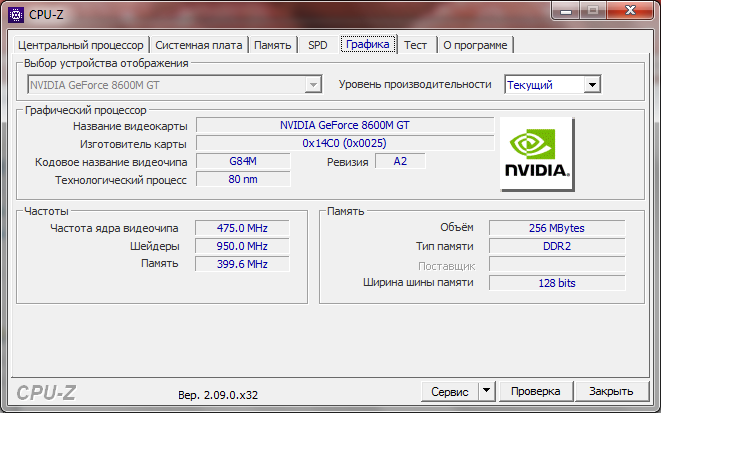Click the Название видеокарты label
The image size is (744, 454).
pyautogui.click(x=130, y=126)
